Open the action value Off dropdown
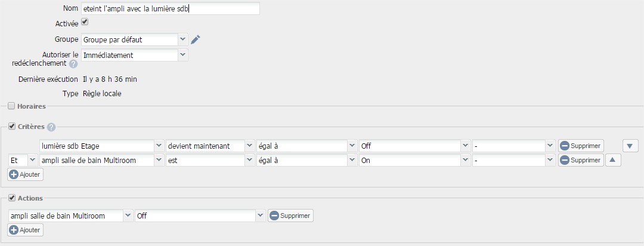Image resolution: width=644 pixels, height=246 pixels. [x=200, y=216]
